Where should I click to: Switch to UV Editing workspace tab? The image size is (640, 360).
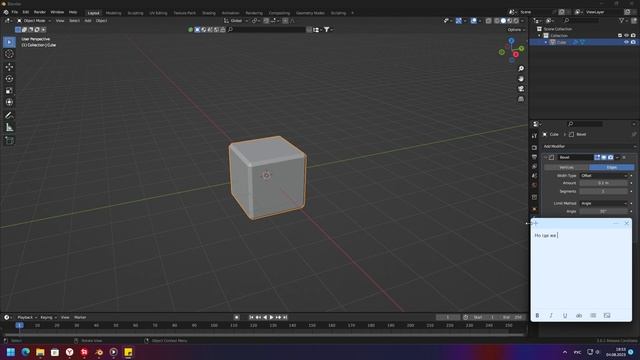(x=158, y=13)
